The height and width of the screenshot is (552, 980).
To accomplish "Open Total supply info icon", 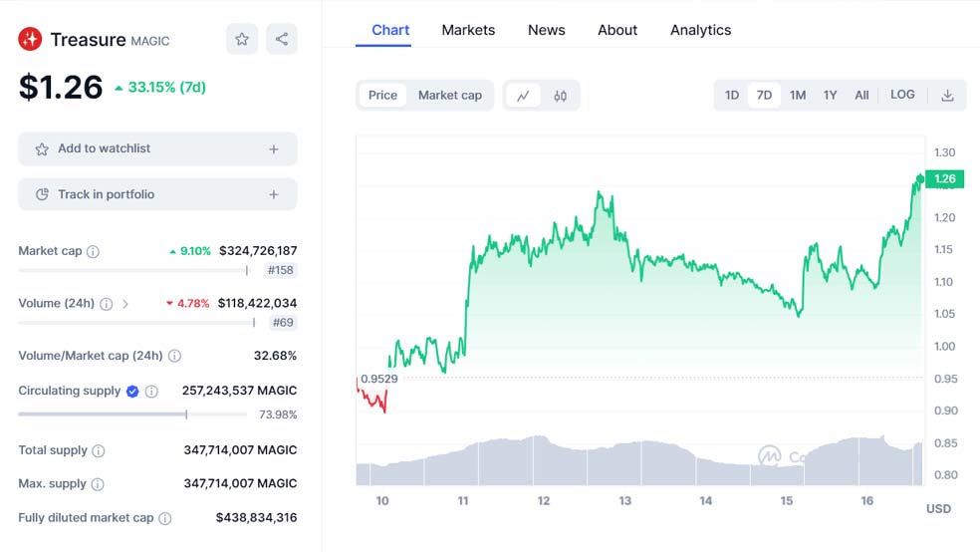I will 99,450.
